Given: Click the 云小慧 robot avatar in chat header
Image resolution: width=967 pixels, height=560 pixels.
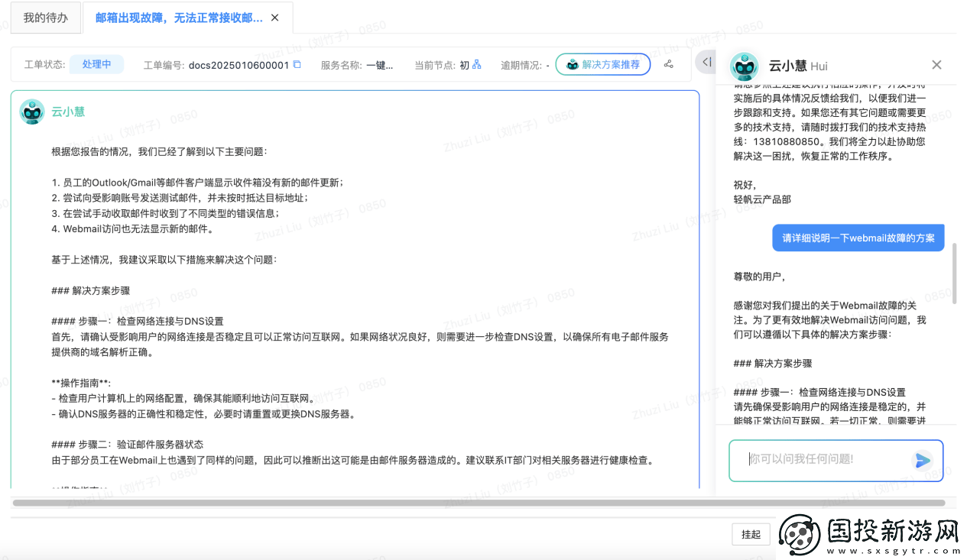Looking at the screenshot, I should [x=745, y=66].
